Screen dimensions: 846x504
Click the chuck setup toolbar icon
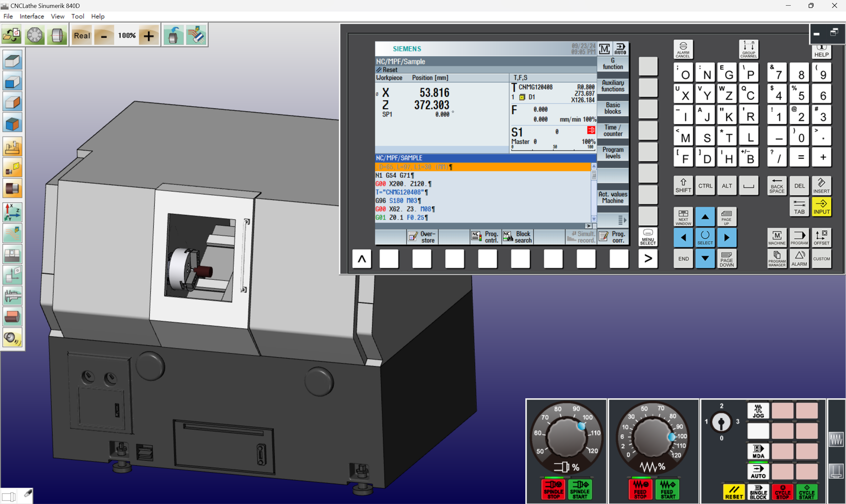point(35,35)
